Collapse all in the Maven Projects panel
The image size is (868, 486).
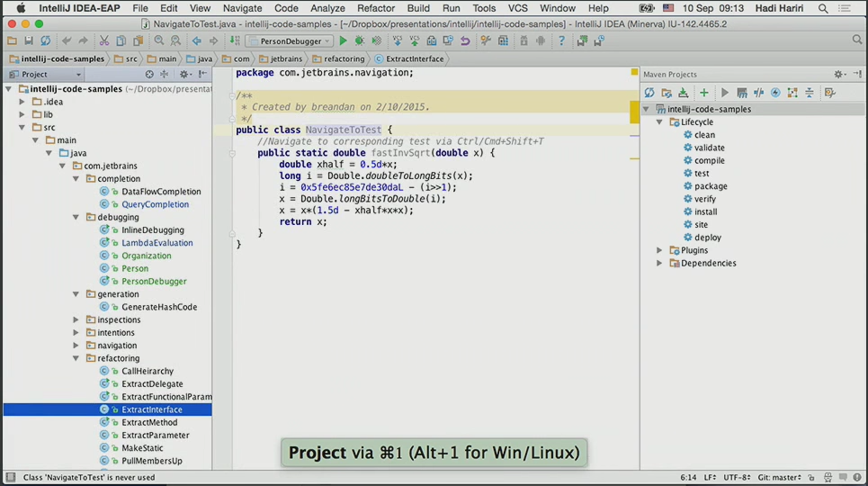point(810,93)
